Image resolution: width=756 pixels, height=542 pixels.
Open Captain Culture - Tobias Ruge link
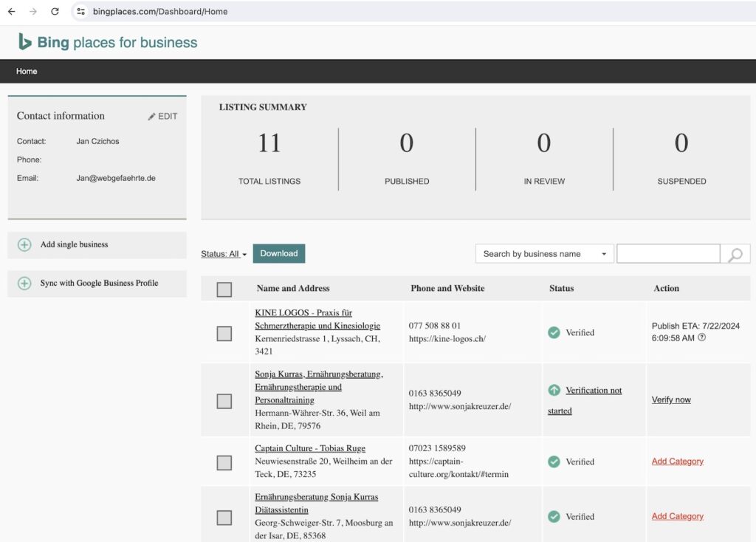310,448
